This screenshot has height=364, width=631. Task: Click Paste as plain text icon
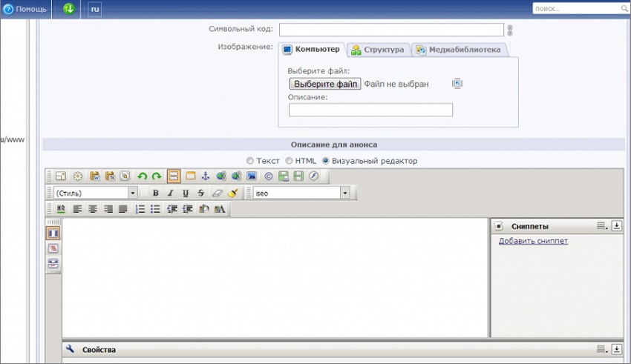tap(109, 176)
